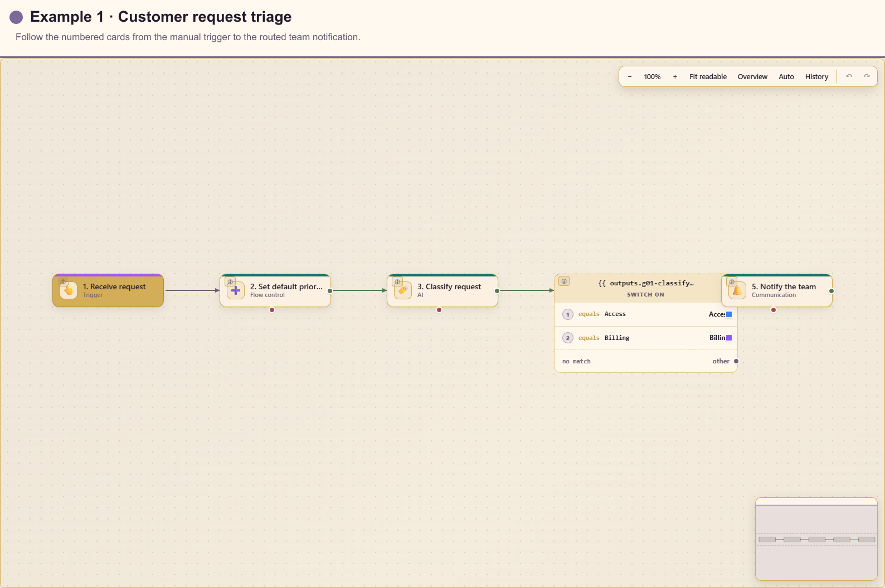
Task: Click the case number 1 badge in switch
Action: (568, 314)
